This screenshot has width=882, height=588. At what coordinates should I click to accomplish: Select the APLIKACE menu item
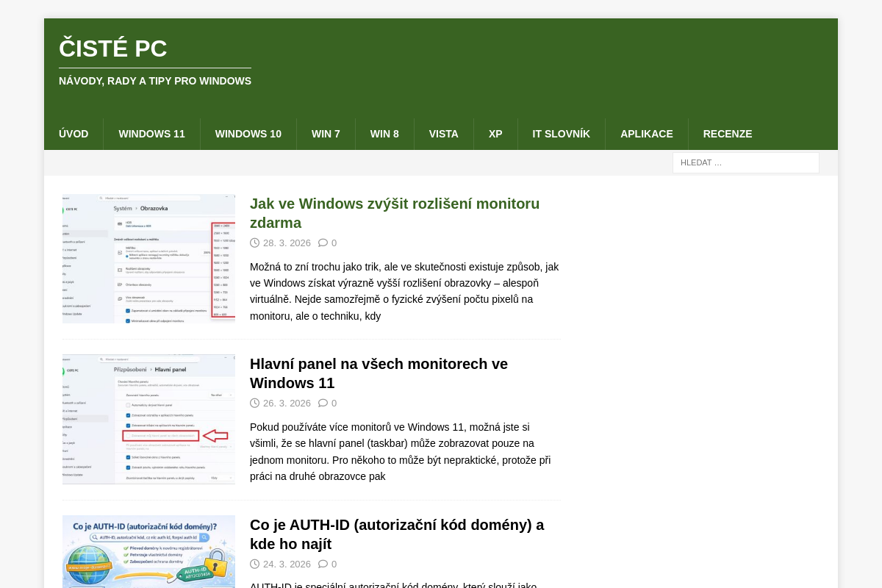[646, 134]
